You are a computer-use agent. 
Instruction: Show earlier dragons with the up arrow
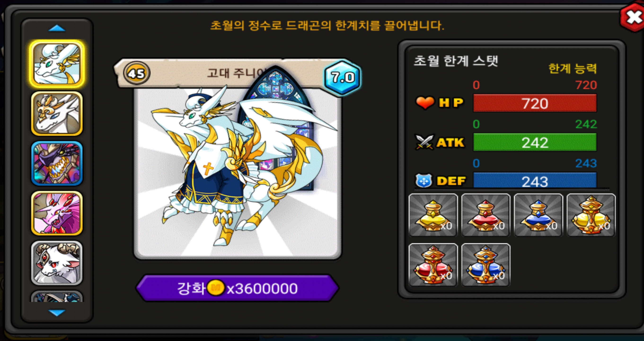click(57, 28)
